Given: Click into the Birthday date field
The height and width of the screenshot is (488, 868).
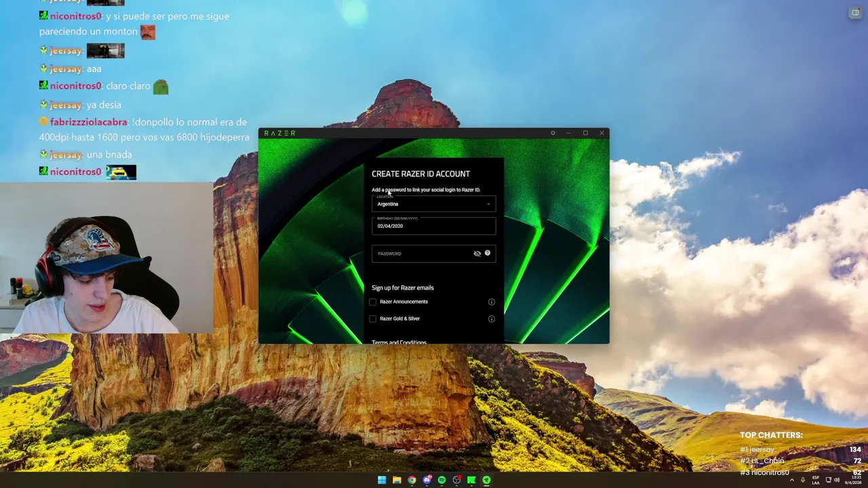Looking at the screenshot, I should click(x=434, y=225).
